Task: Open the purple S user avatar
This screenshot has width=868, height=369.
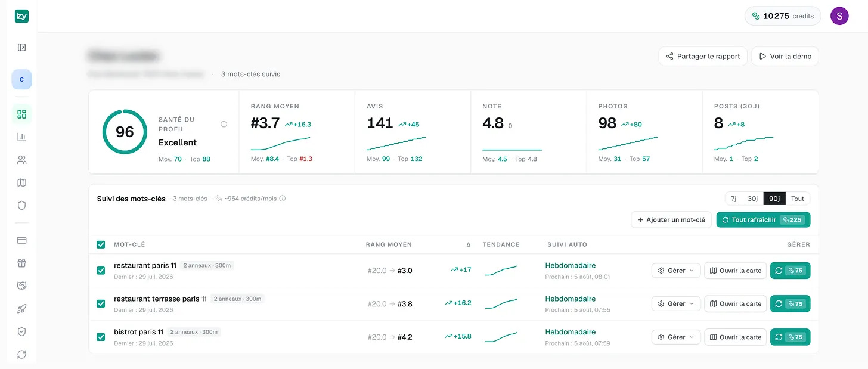Action: point(839,16)
